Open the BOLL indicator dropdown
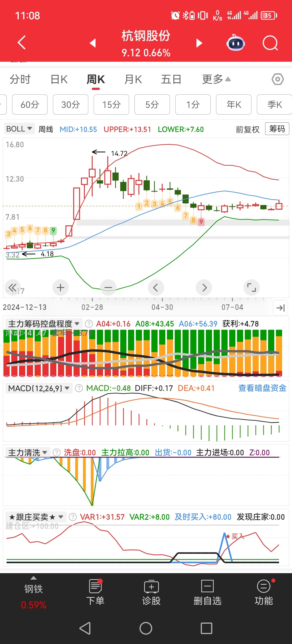292x644 pixels. click(19, 129)
